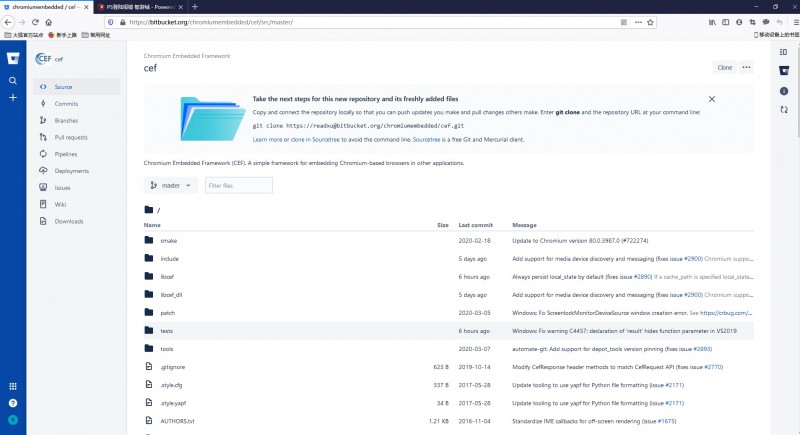Go to Commits in the sidebar
Viewport: 800px width, 435px height.
[x=66, y=103]
